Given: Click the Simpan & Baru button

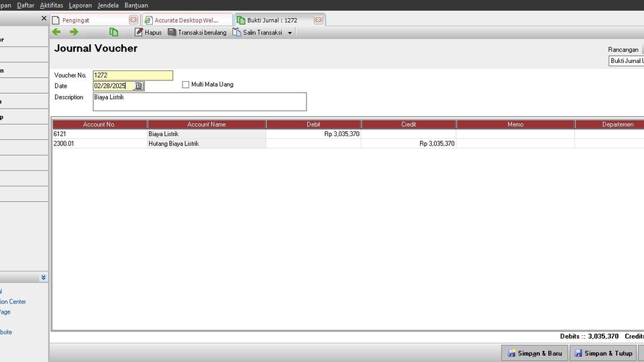Looking at the screenshot, I should [x=535, y=353].
